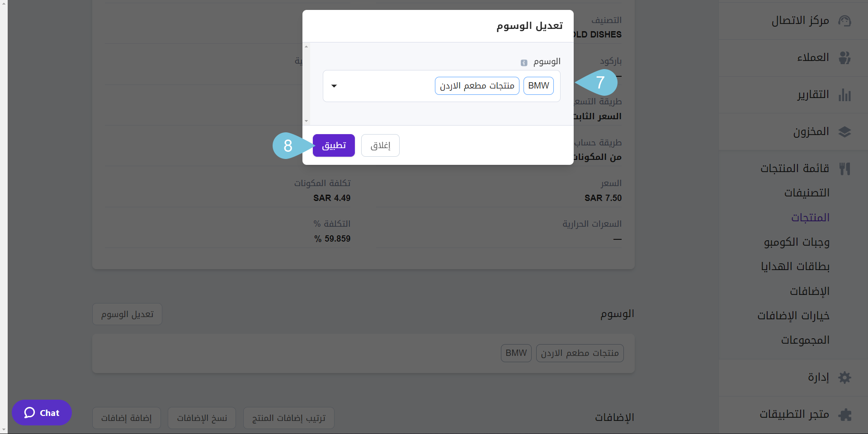Select بطاقات الهدايا in sidebar
The width and height of the screenshot is (868, 434).
tap(795, 266)
